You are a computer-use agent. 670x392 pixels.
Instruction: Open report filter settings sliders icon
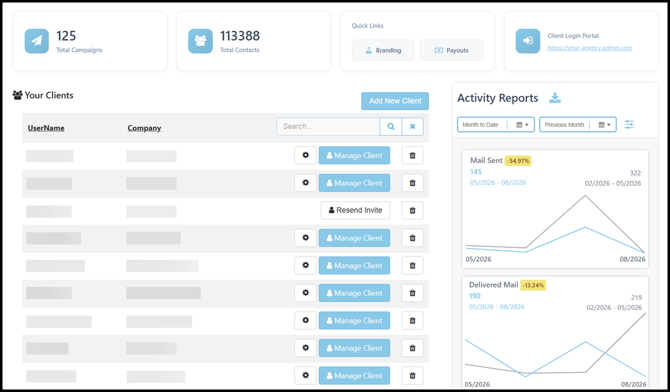tap(629, 125)
